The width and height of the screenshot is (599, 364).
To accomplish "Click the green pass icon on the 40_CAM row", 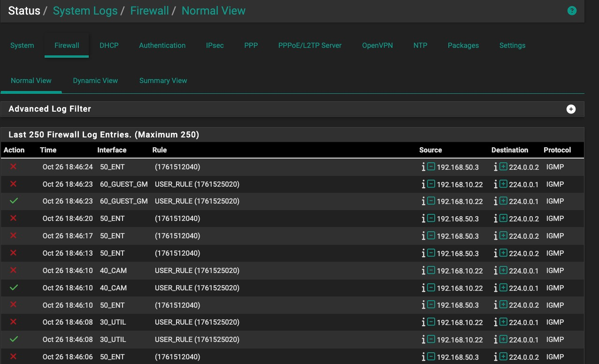I will point(14,288).
